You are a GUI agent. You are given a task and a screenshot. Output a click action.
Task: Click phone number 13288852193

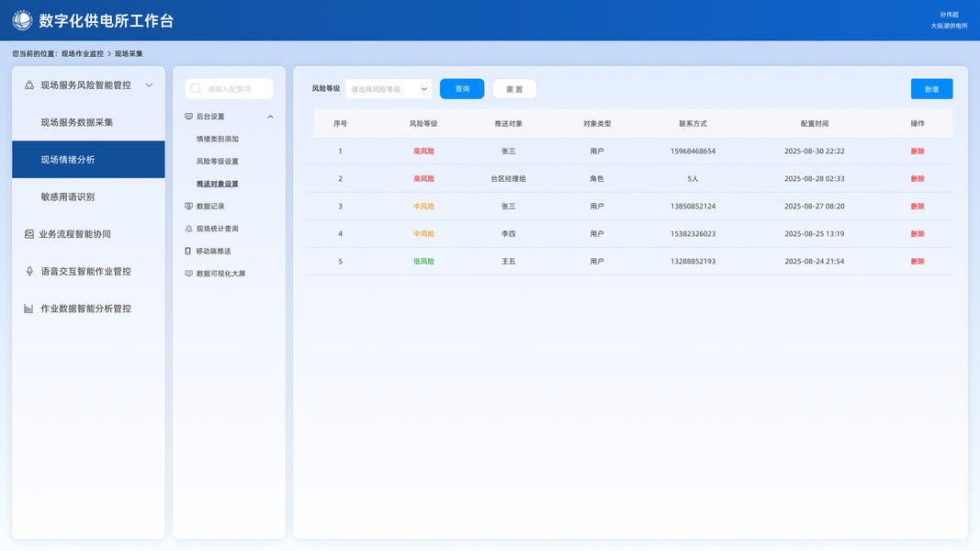click(x=693, y=261)
